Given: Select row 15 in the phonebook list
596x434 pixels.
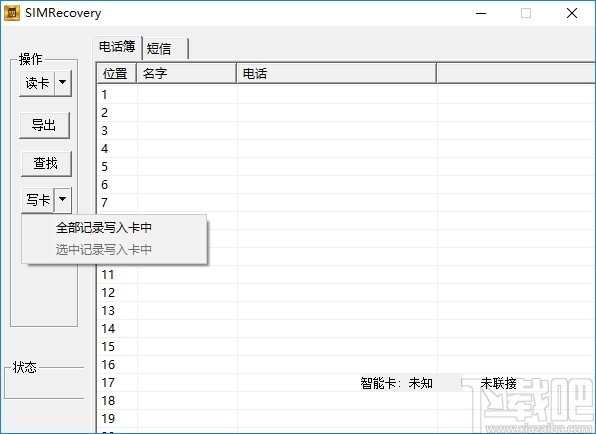Looking at the screenshot, I should pos(346,347).
